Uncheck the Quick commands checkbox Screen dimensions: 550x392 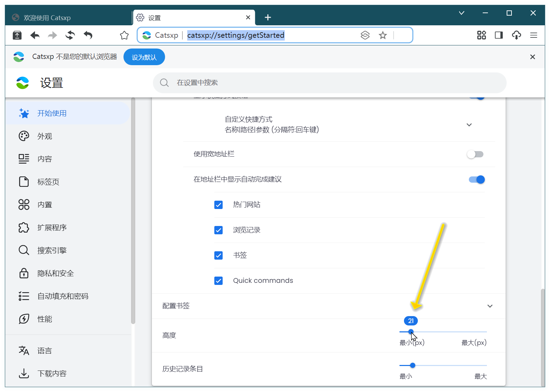click(218, 281)
